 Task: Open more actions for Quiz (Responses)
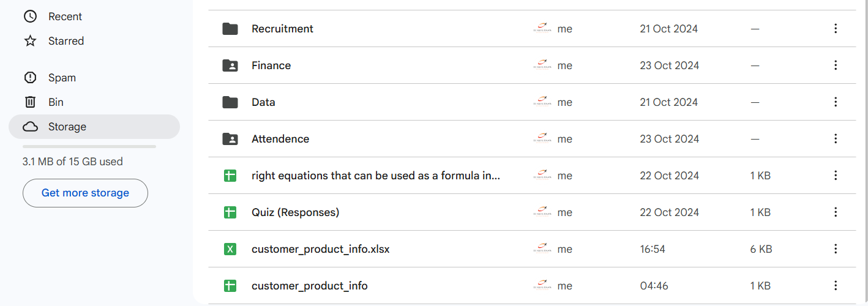tap(836, 212)
